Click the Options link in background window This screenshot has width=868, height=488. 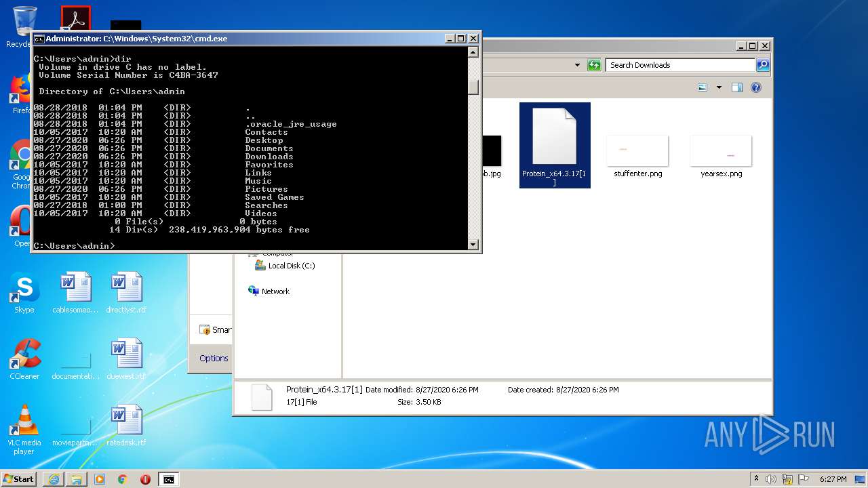click(x=214, y=359)
